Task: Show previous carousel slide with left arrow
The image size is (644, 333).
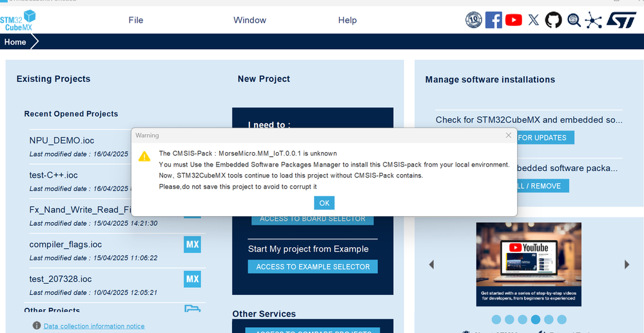Action: point(431,265)
